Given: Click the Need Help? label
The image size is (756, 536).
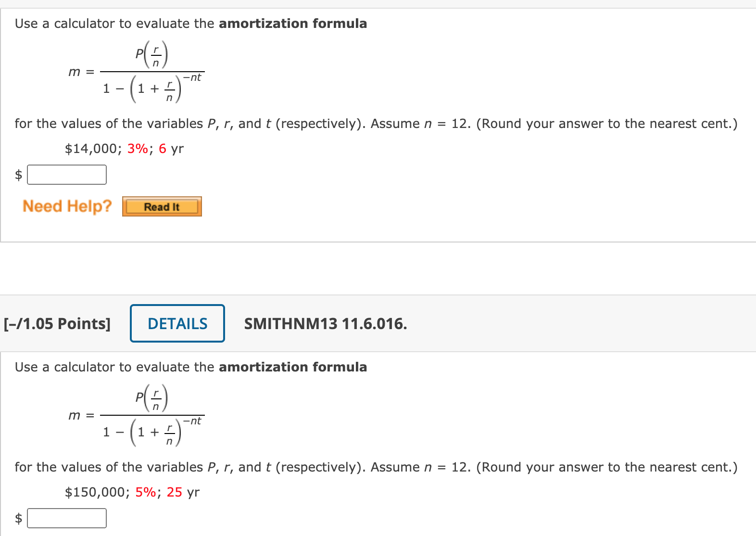Looking at the screenshot, I should (x=67, y=206).
